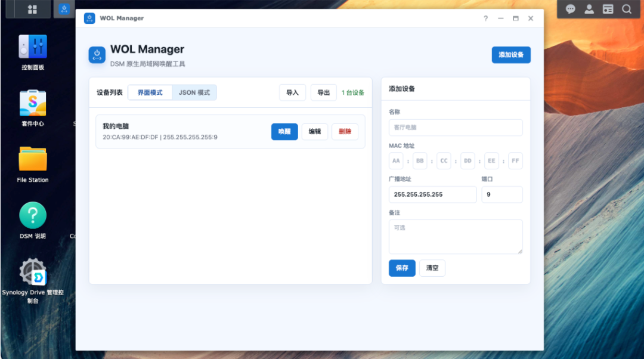Viewport: 644px width, 359px height.
Task: Maximize the WOL Manager window
Action: click(515, 18)
